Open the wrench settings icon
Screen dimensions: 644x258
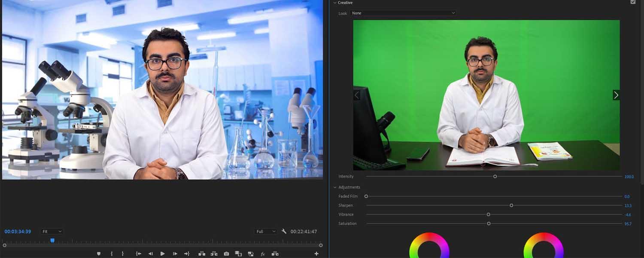click(x=284, y=231)
